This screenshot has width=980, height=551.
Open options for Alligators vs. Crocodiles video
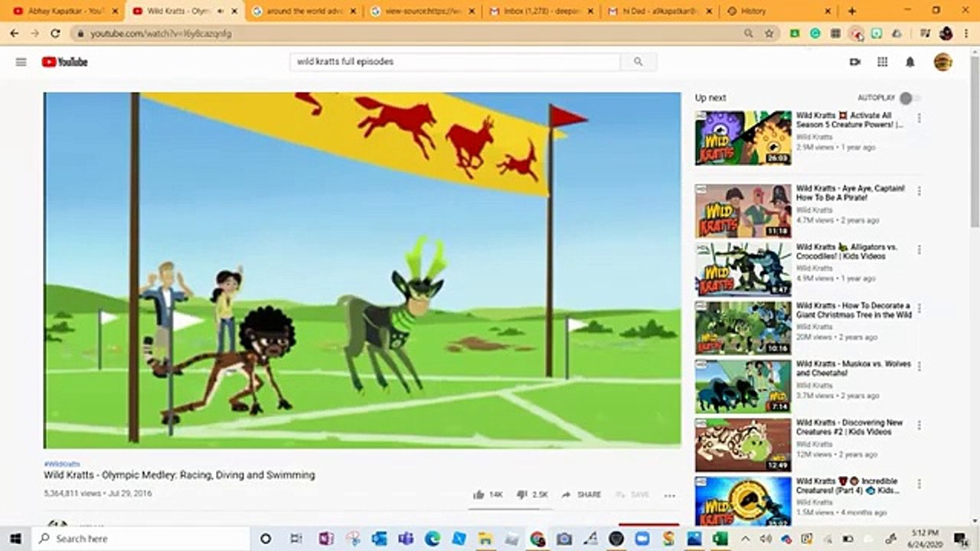coord(919,250)
